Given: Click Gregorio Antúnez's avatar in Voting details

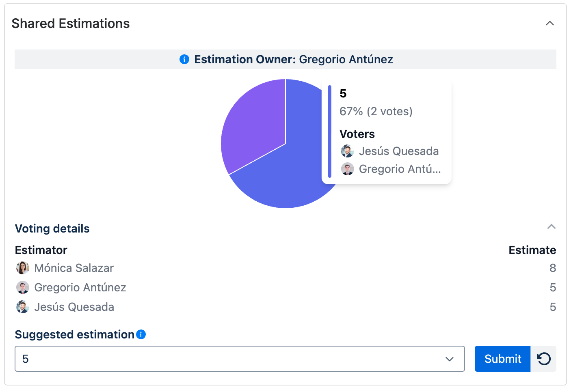Looking at the screenshot, I should click(x=23, y=287).
